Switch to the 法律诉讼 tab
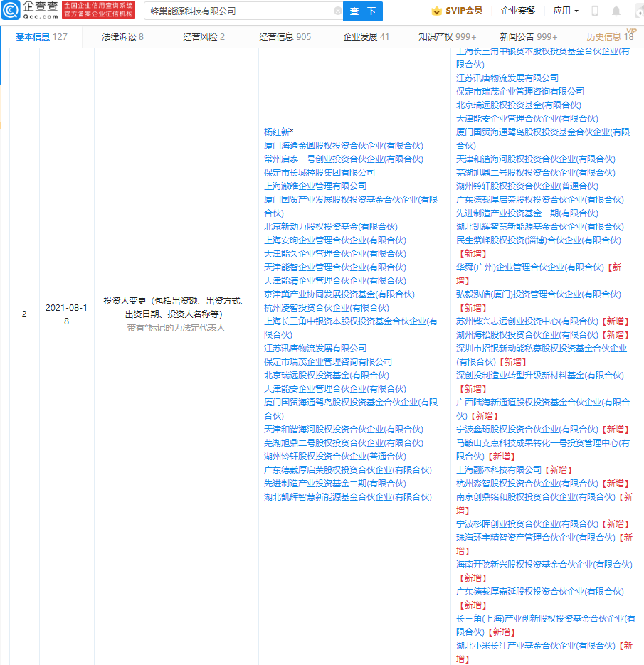The height and width of the screenshot is (665, 644). click(x=122, y=37)
